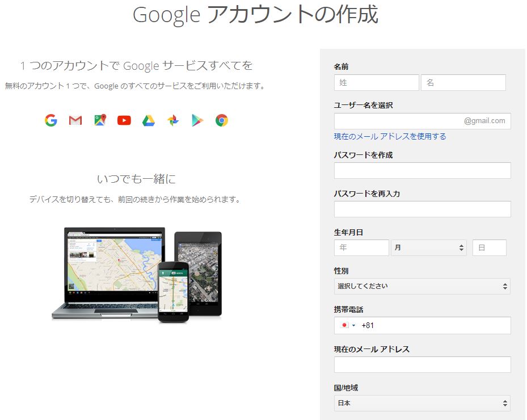Click the Google G logo icon
Image resolution: width=527 pixels, height=420 pixels.
click(x=51, y=120)
